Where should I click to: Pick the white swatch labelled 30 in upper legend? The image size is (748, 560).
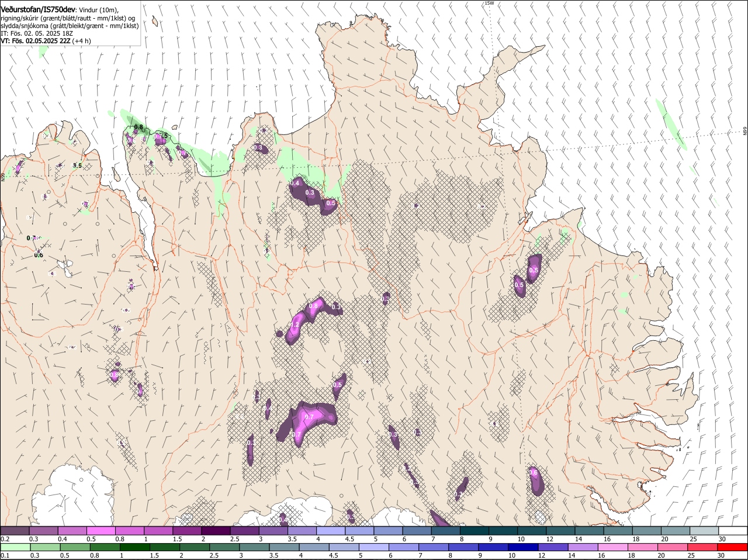(x=733, y=531)
